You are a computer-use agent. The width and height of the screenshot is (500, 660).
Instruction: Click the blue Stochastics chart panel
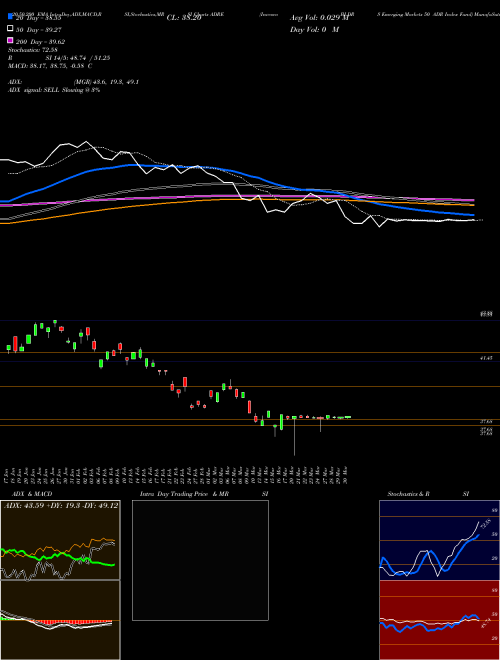click(x=439, y=540)
